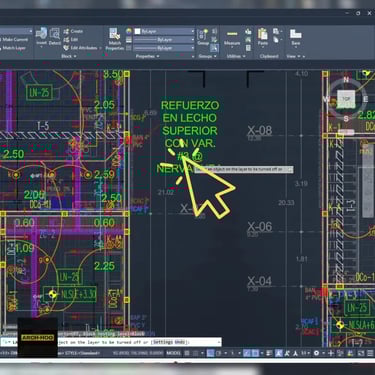The width and height of the screenshot is (375, 375).
Task: Expand the Properties panel
Action: pos(147,56)
